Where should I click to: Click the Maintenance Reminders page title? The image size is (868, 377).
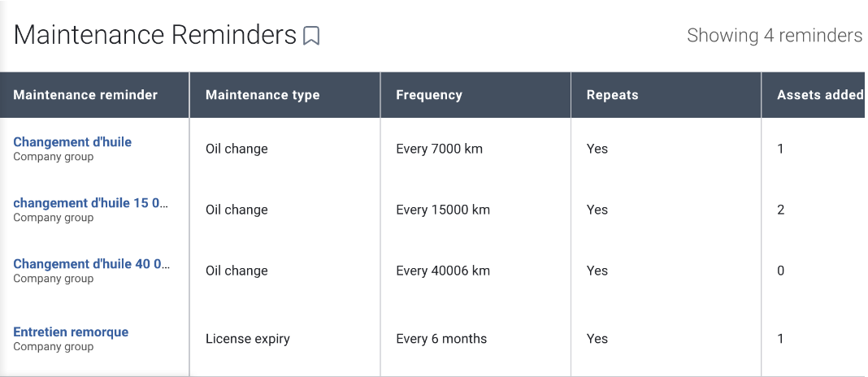[x=155, y=36]
